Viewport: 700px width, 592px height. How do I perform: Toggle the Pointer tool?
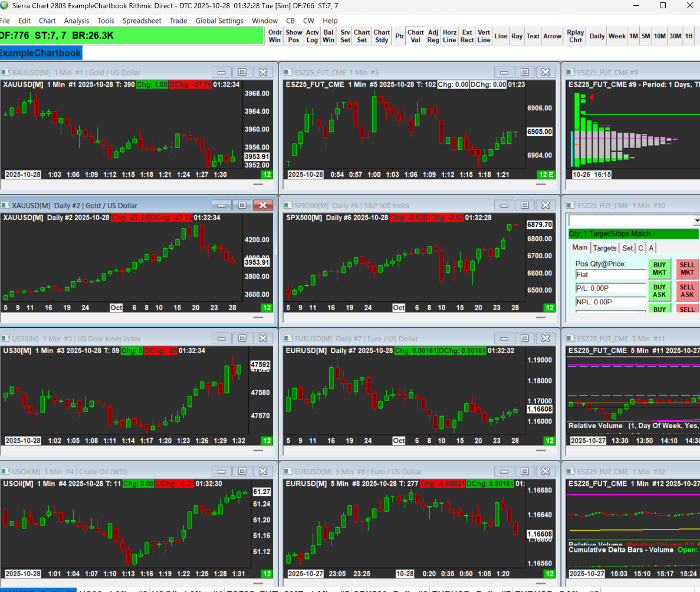399,36
